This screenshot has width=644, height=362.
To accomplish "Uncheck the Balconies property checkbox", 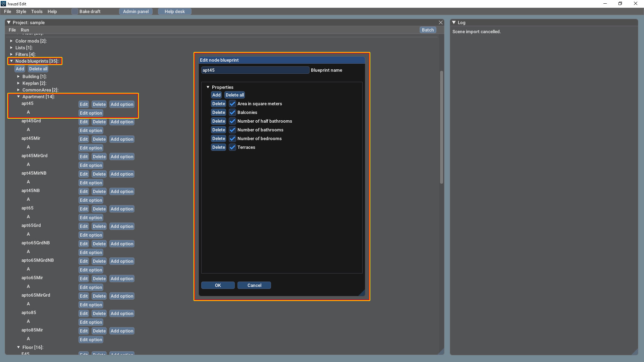I will coord(232,112).
